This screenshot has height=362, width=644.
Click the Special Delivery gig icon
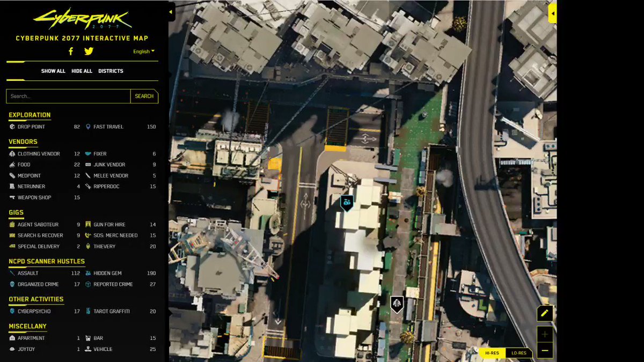pos(12,246)
